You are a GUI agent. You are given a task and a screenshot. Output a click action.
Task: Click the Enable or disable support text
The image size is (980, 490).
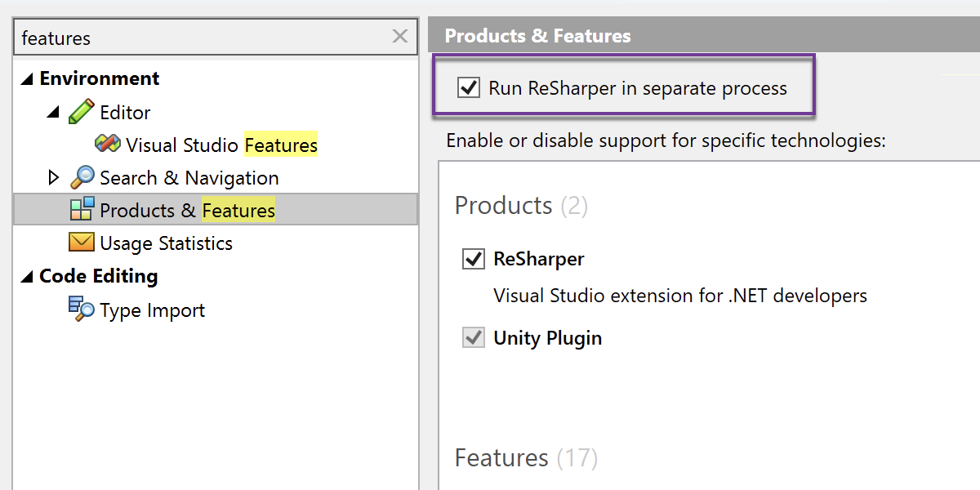pos(666,140)
